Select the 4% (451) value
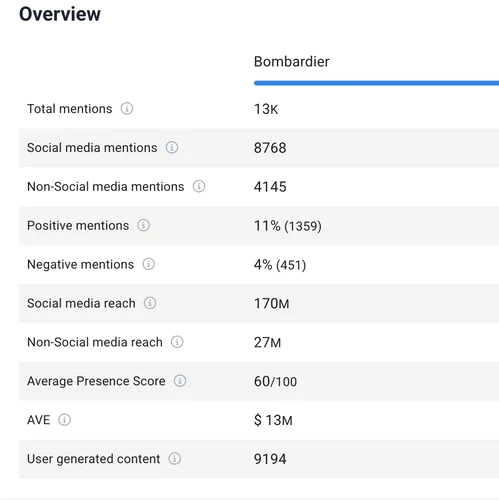Screen dimensions: 499x500 [280, 265]
